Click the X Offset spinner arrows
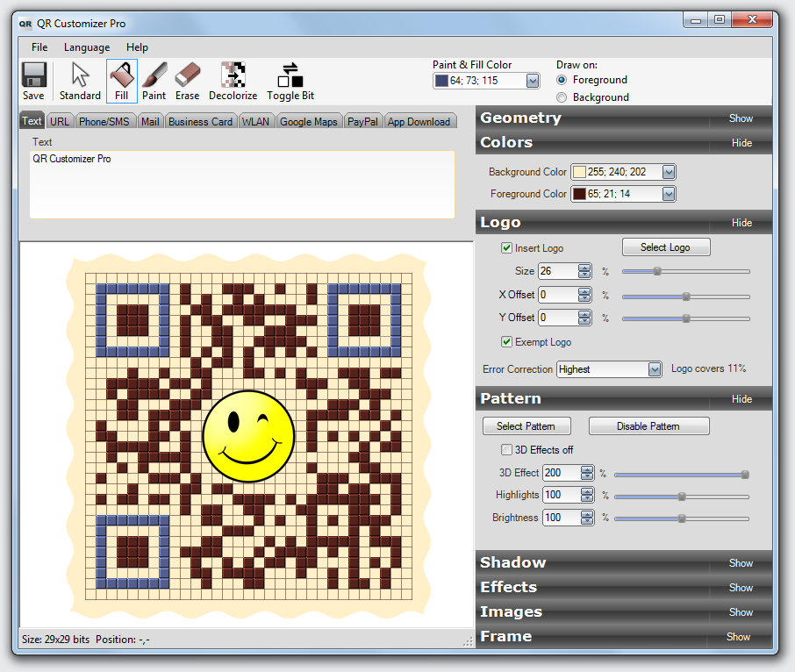 (584, 295)
